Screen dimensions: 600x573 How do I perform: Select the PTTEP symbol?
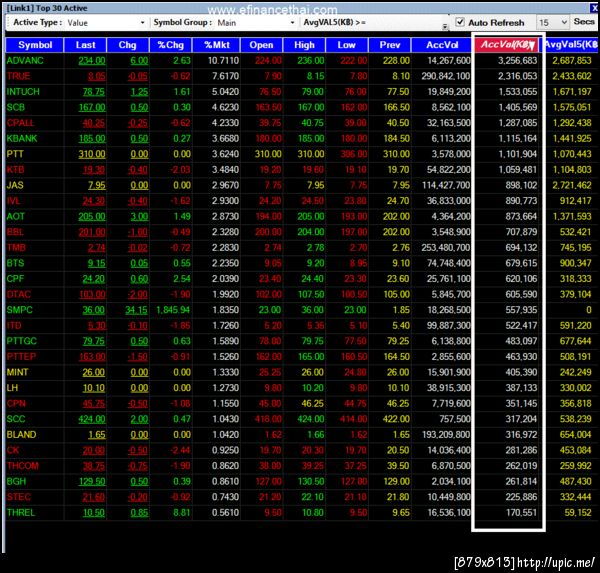pos(21,357)
